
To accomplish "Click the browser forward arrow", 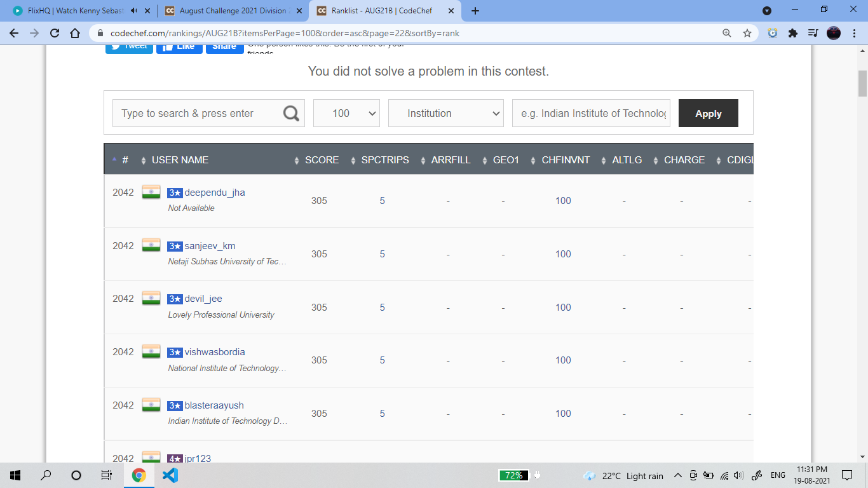I will 34,33.
